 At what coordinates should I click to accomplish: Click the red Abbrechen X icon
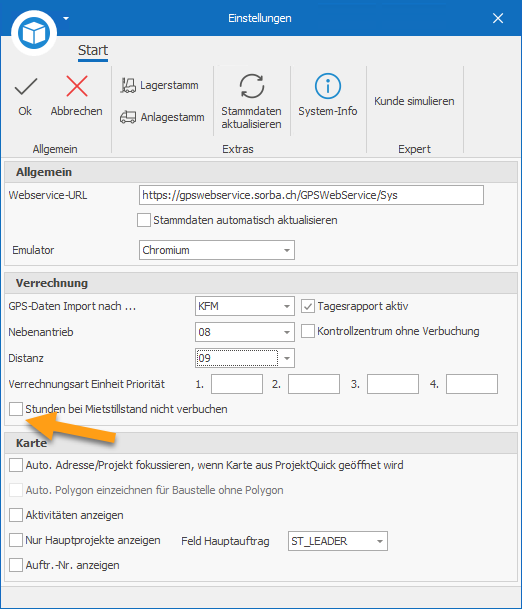click(x=77, y=86)
